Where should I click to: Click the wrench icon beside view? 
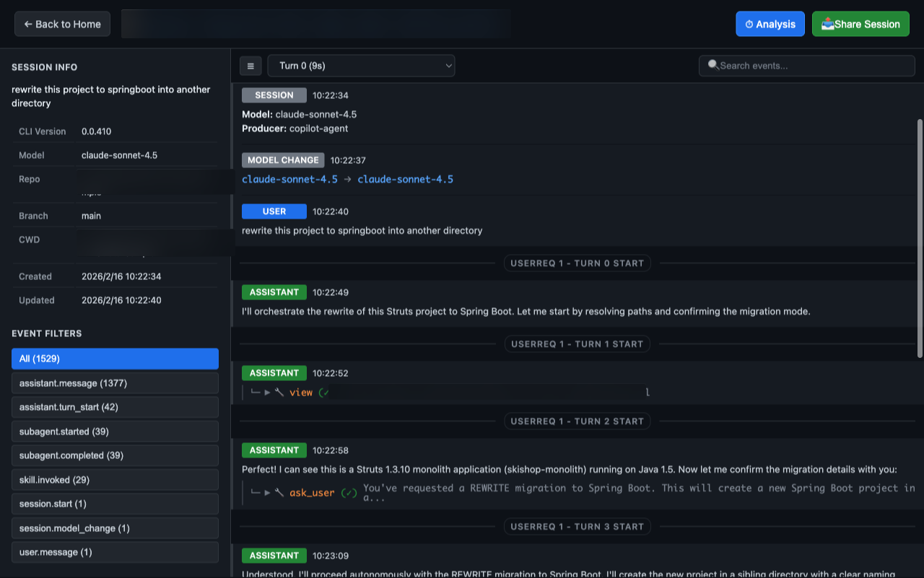click(x=279, y=393)
